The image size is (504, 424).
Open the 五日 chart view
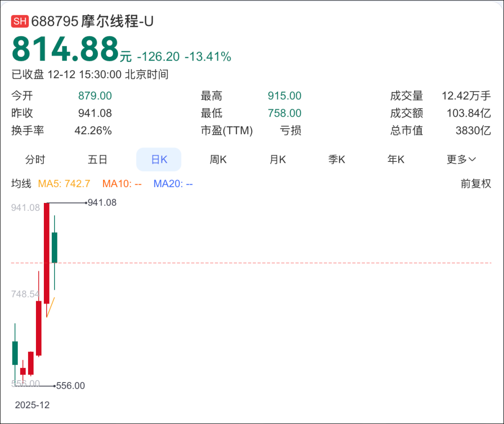(x=98, y=160)
